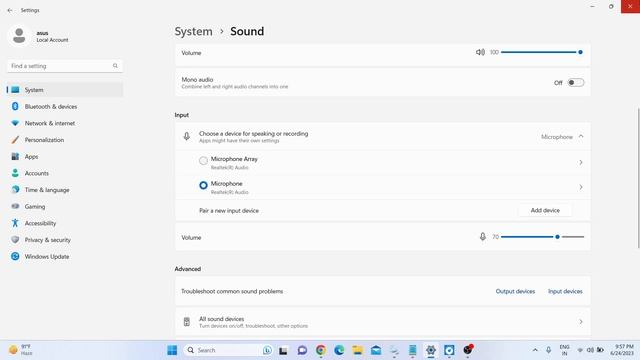Open Bing icon in taskbar search
Image resolution: width=640 pixels, height=360 pixels.
[267, 350]
